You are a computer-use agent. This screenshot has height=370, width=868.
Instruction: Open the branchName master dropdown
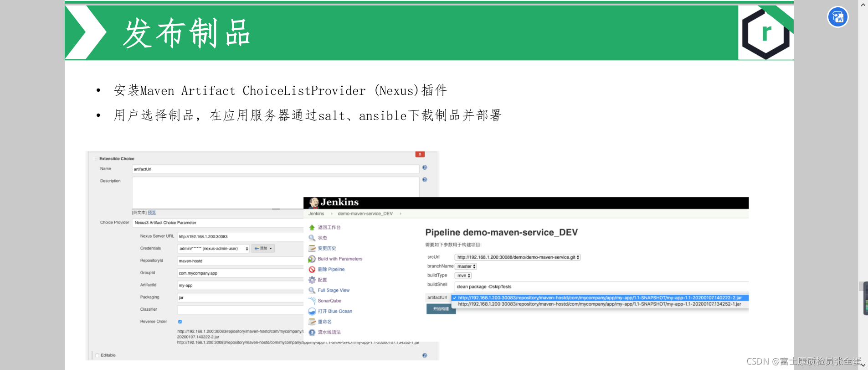click(x=466, y=266)
